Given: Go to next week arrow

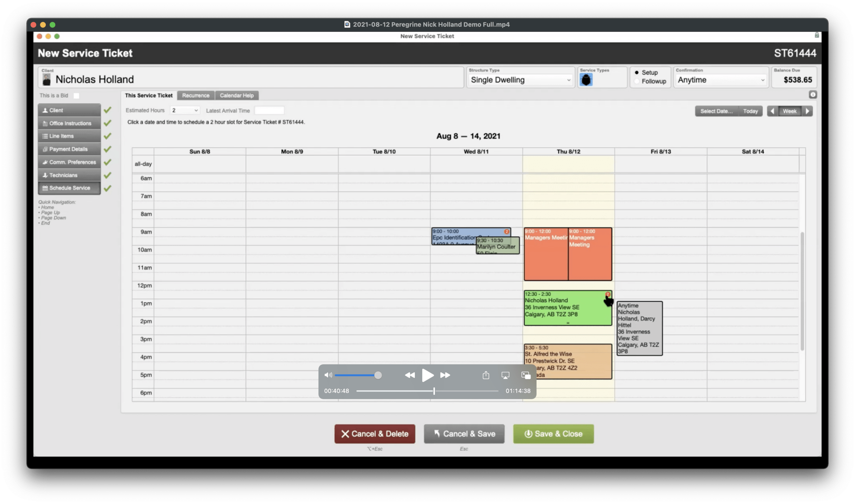Looking at the screenshot, I should pos(807,111).
